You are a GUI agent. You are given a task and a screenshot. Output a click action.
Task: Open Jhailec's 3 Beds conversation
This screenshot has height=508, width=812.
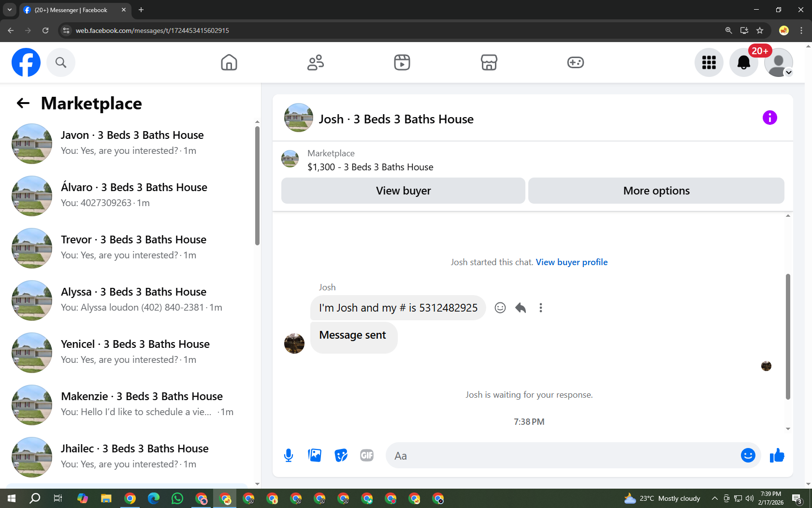(130, 457)
